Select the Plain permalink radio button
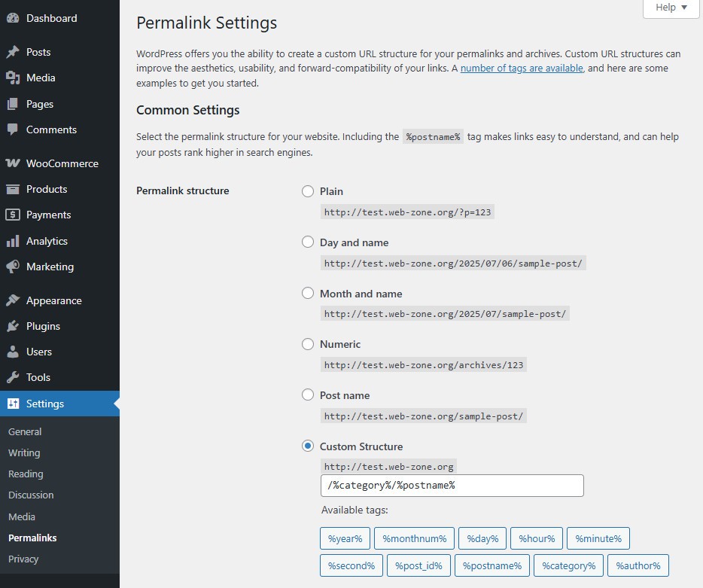 click(x=308, y=191)
